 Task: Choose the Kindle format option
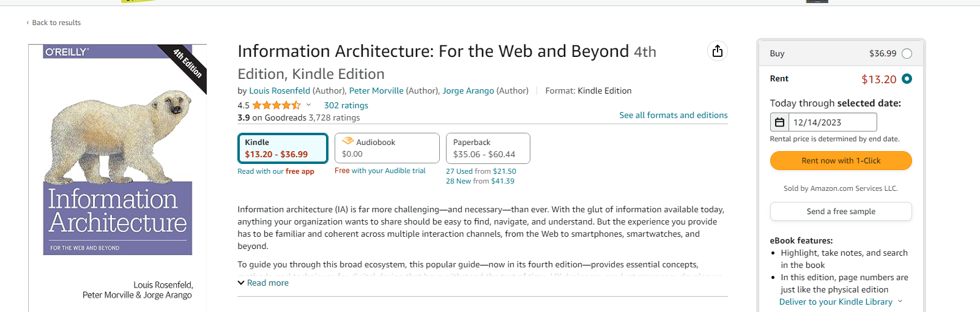tap(283, 148)
